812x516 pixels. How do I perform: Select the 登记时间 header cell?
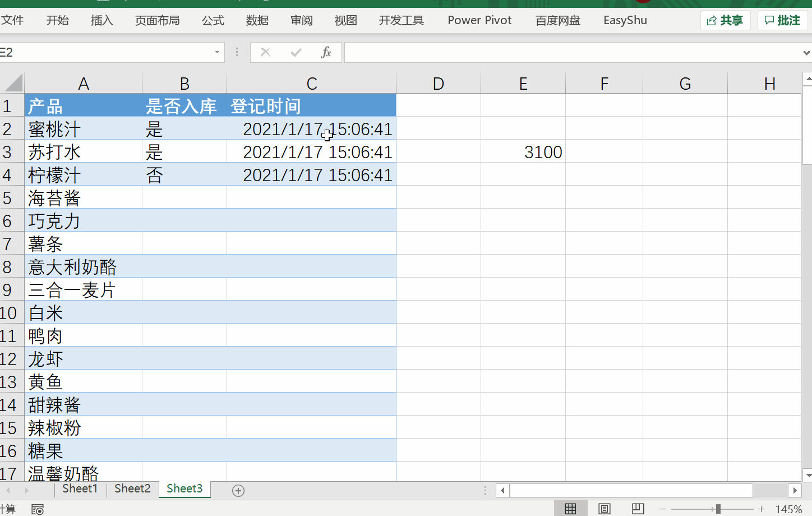[311, 106]
